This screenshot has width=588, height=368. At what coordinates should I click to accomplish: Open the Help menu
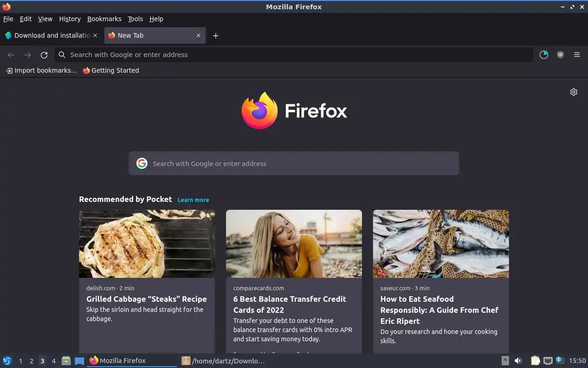[156, 19]
